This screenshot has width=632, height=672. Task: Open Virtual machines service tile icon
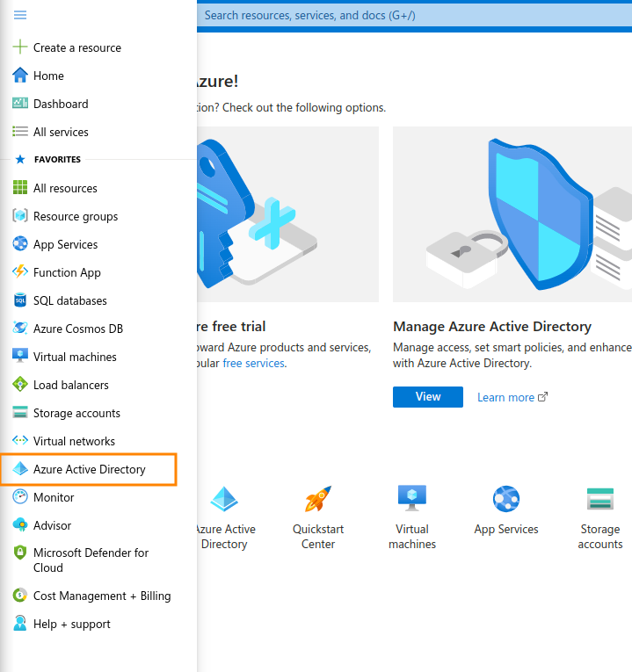pyautogui.click(x=411, y=497)
